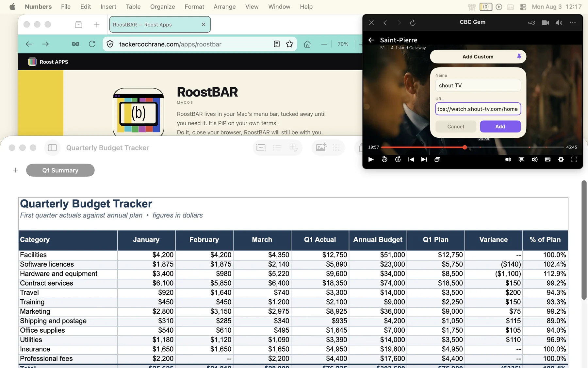Click the Name field containing shout TV
The width and height of the screenshot is (588, 368).
pyautogui.click(x=478, y=85)
